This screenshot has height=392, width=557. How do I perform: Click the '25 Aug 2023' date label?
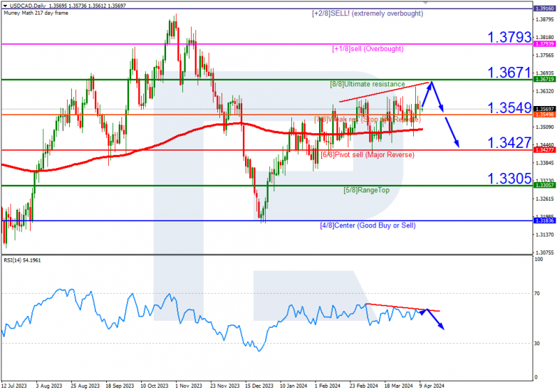[x=85, y=386]
